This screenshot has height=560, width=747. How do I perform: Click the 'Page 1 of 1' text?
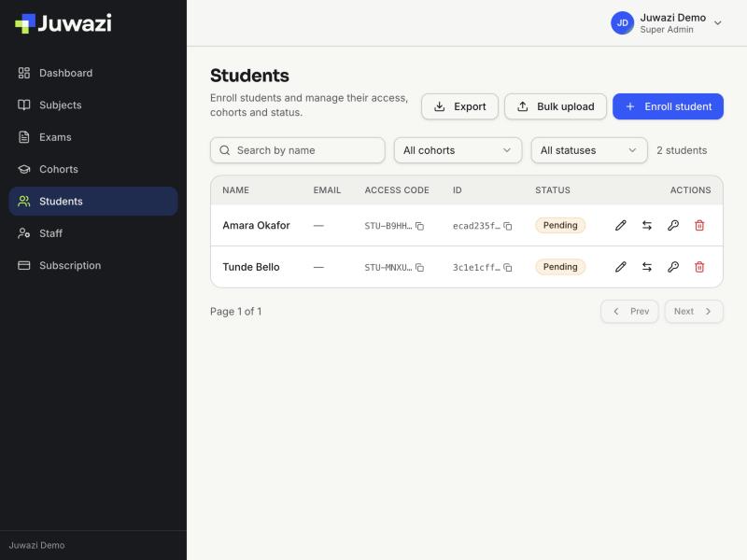tap(236, 312)
